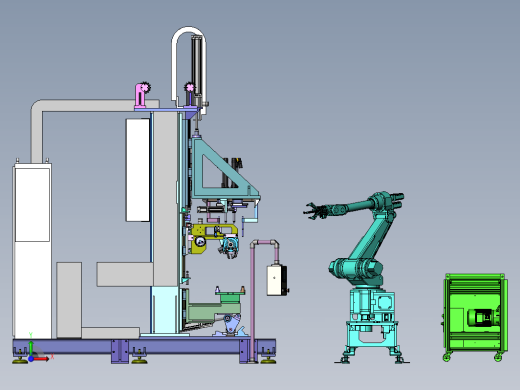Select the pink sprocket bracket on gray duct
The height and width of the screenshot is (390, 520).
[x=142, y=95]
